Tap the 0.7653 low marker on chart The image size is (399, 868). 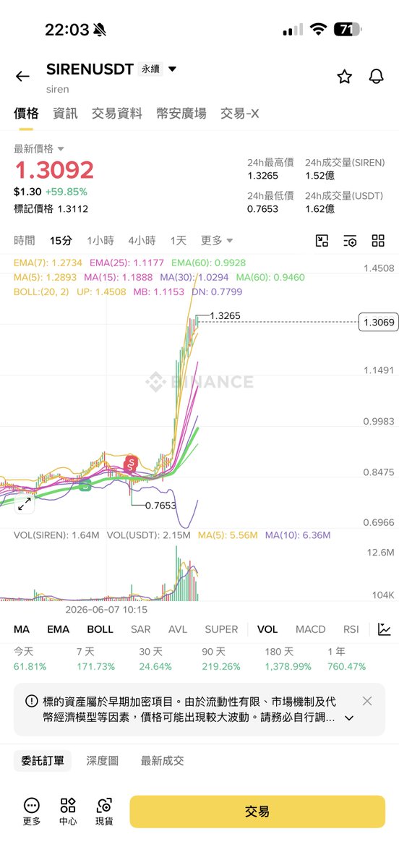coord(160,506)
